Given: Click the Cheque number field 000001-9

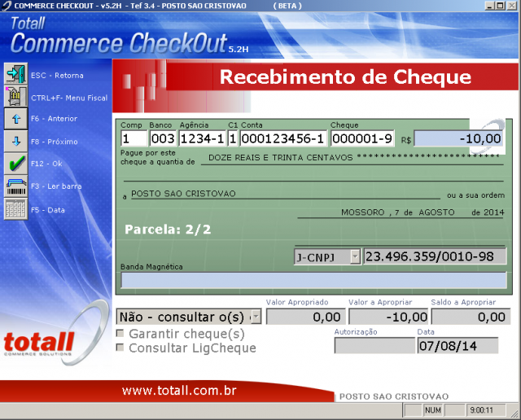Looking at the screenshot, I should click(x=362, y=138).
